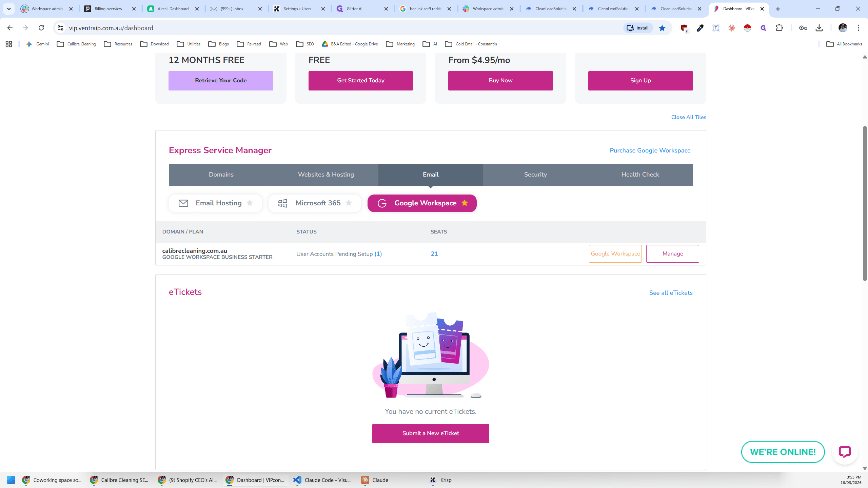Image resolution: width=868 pixels, height=488 pixels.
Task: Select the Microsoft 365 pill
Action: click(x=315, y=203)
